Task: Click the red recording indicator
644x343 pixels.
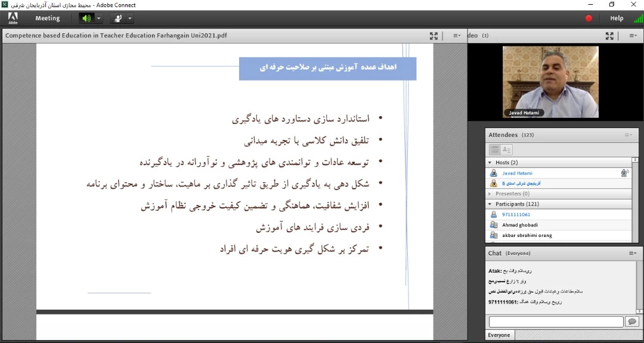Action: [x=589, y=18]
